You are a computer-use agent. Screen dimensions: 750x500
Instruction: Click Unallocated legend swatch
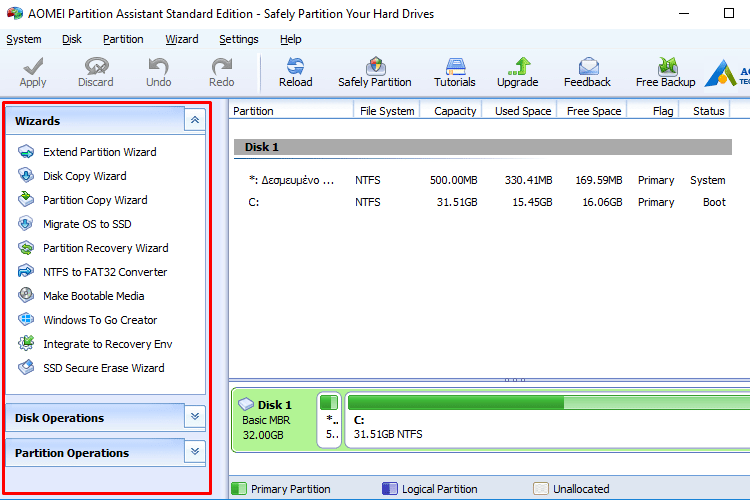(x=541, y=489)
